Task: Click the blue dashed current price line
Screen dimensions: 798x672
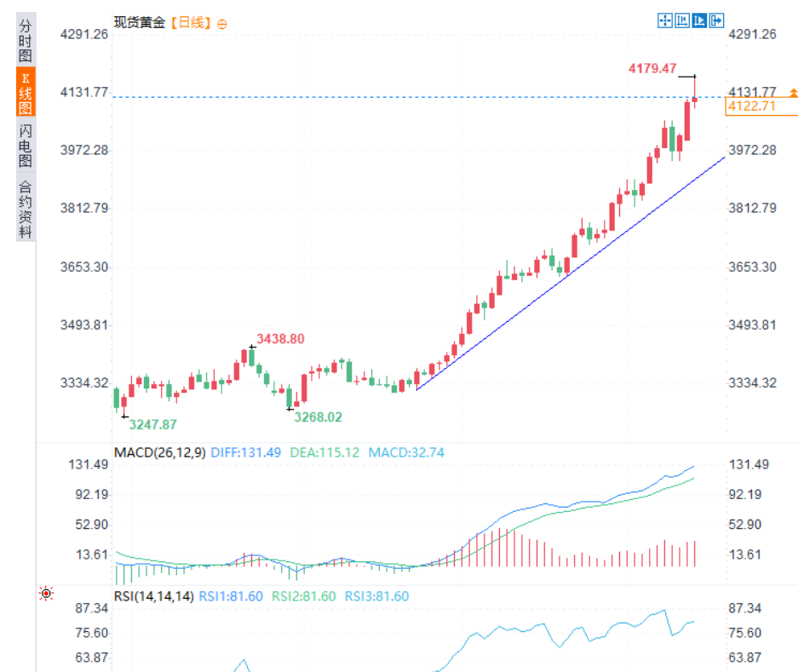Action: pos(383,97)
